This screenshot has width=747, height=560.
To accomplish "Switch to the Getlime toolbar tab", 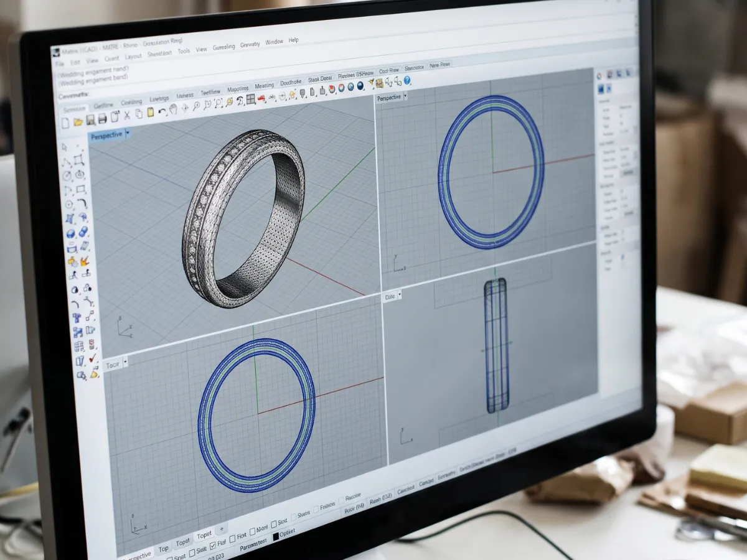I will pyautogui.click(x=103, y=106).
